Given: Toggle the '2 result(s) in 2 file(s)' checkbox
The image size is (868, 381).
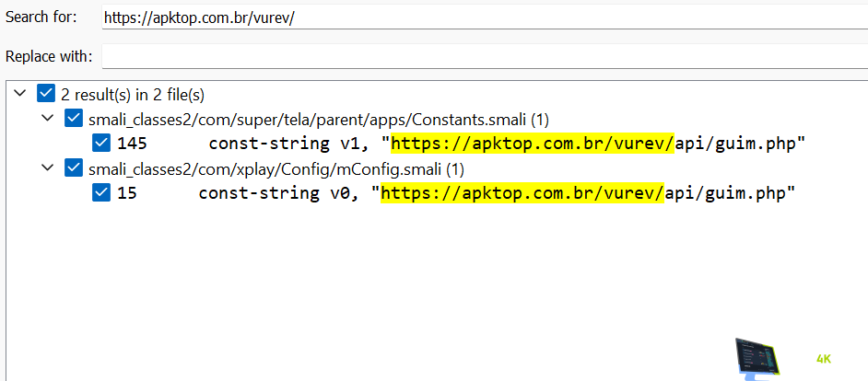Looking at the screenshot, I should [46, 94].
